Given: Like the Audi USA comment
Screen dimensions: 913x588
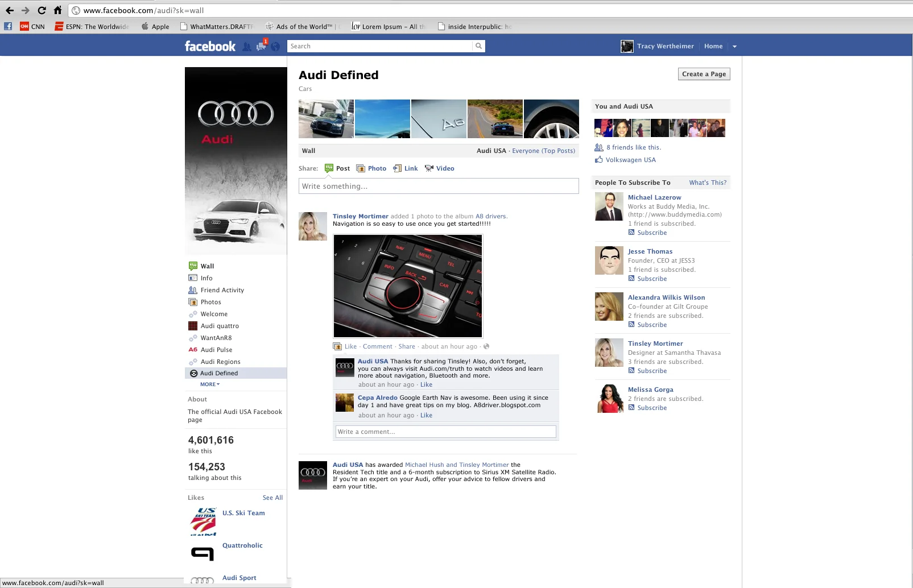Looking at the screenshot, I should tap(427, 384).
